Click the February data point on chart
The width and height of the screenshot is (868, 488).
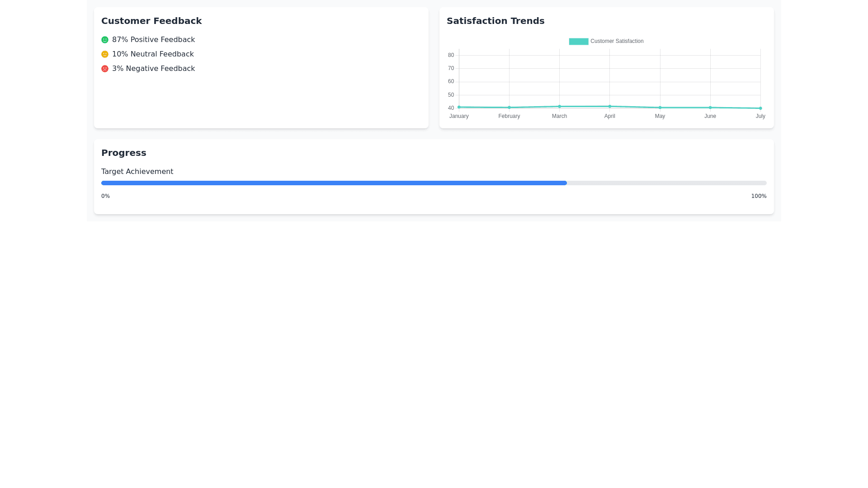(509, 108)
